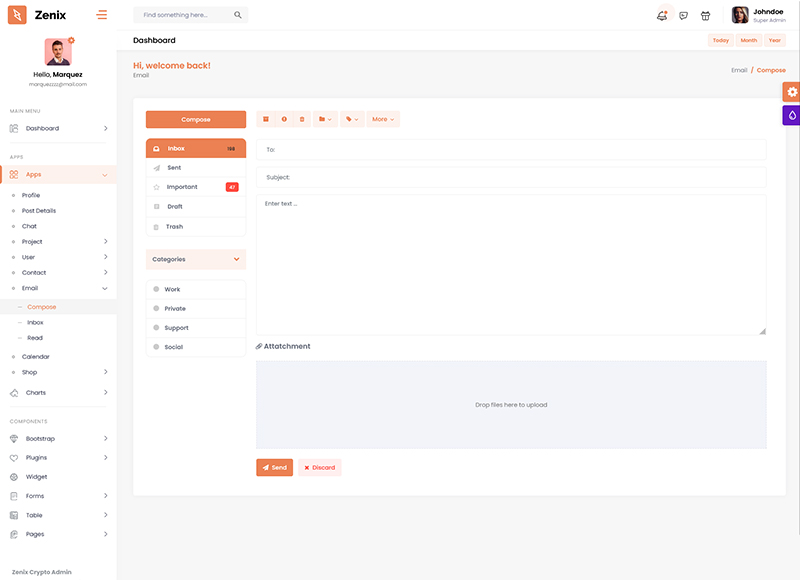Collapse the Categories section
This screenshot has width=800, height=580.
click(x=236, y=259)
